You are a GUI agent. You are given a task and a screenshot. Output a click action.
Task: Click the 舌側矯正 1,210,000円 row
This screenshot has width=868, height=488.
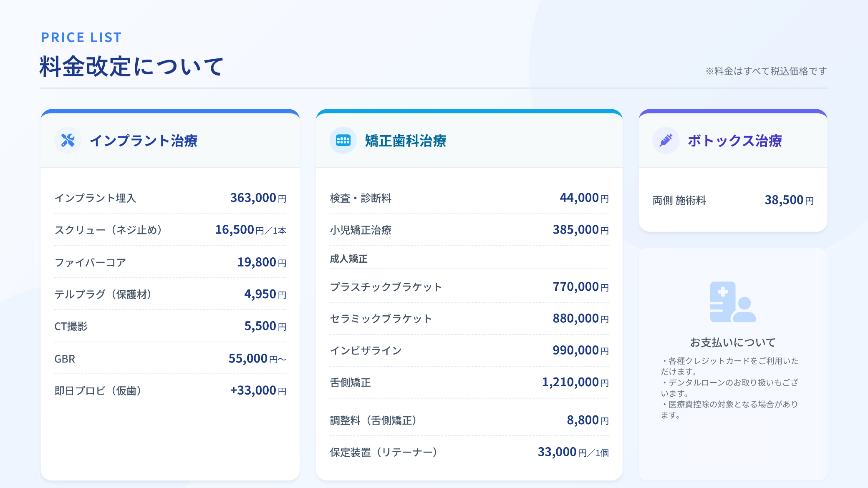[x=469, y=382]
